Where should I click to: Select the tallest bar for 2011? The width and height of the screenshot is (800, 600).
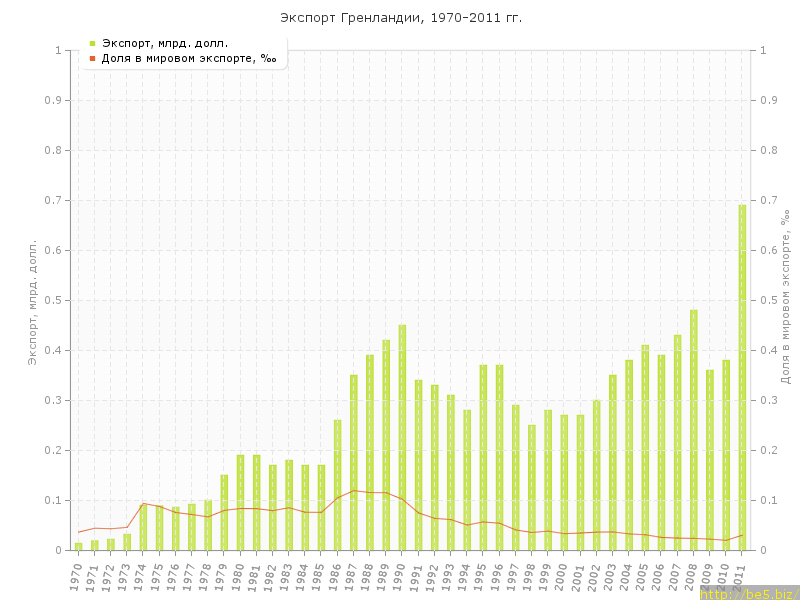pyautogui.click(x=742, y=377)
